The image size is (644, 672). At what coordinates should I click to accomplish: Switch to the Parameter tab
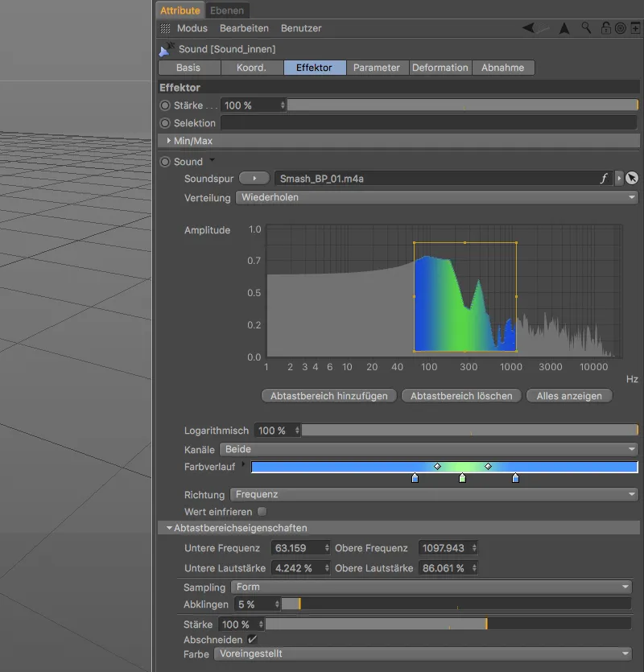pyautogui.click(x=377, y=68)
